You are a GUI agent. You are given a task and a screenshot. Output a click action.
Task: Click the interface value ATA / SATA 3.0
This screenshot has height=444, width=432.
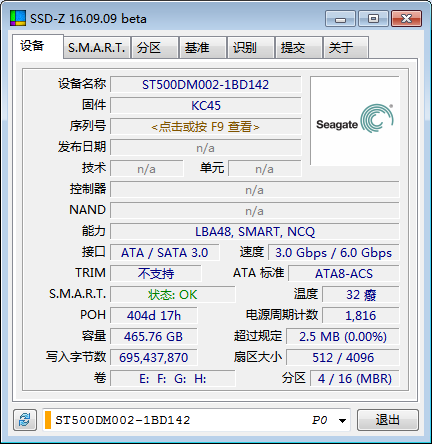pyautogui.click(x=165, y=253)
